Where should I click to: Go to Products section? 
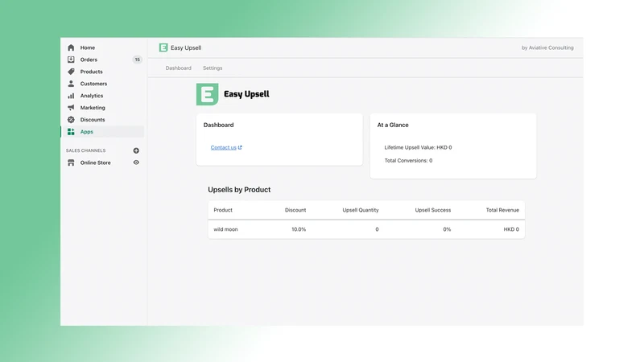[91, 72]
